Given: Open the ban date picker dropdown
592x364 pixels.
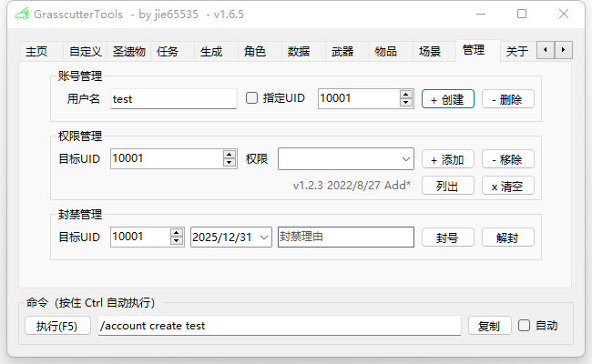Looking at the screenshot, I should (x=264, y=237).
